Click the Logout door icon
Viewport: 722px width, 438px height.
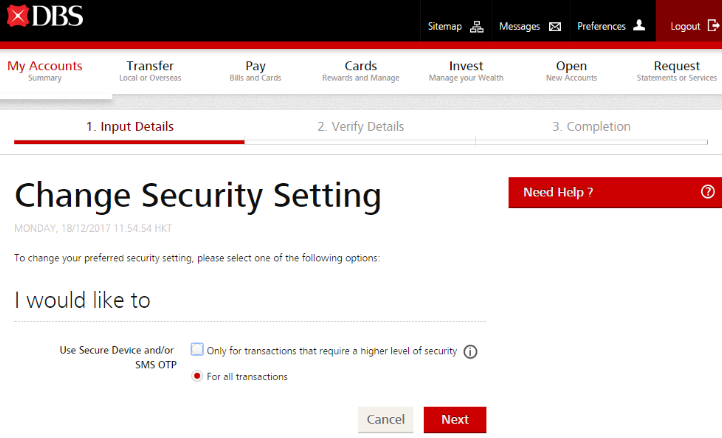pos(713,26)
